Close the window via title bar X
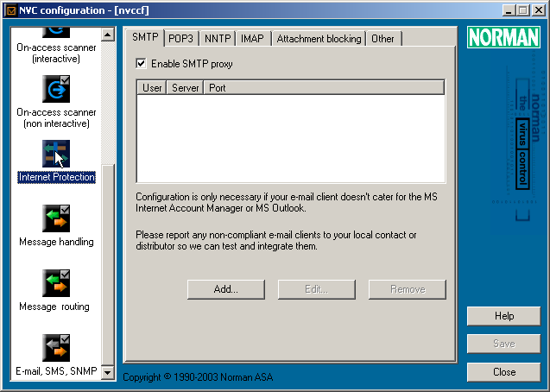Viewport: 550px width, 392px height. coord(539,10)
